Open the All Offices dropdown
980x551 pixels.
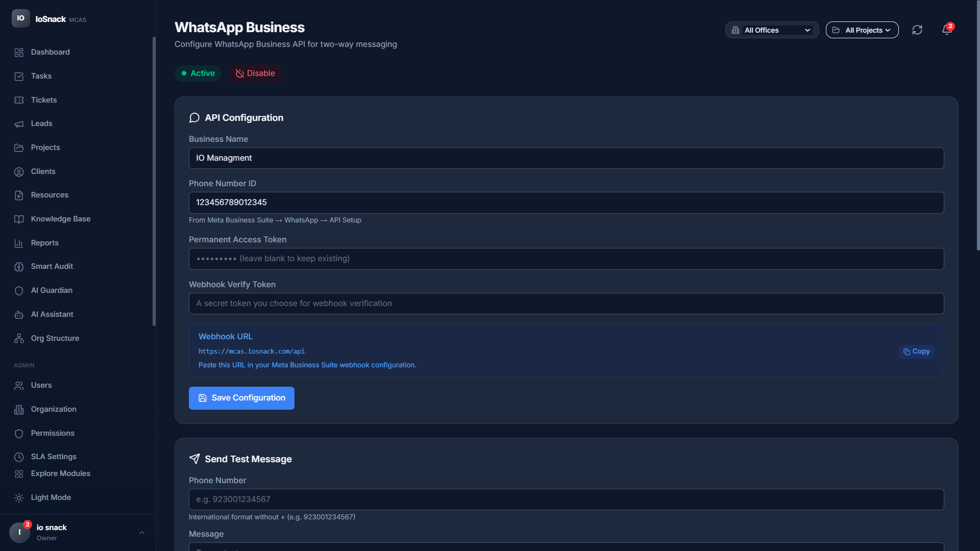pos(772,30)
